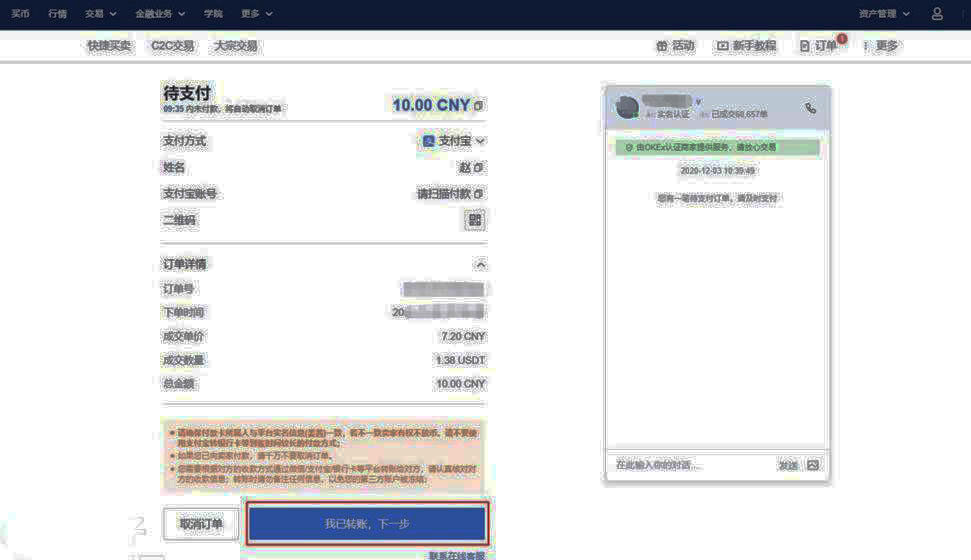The image size is (971, 560).
Task: Open the user account profile icon
Action: (937, 14)
